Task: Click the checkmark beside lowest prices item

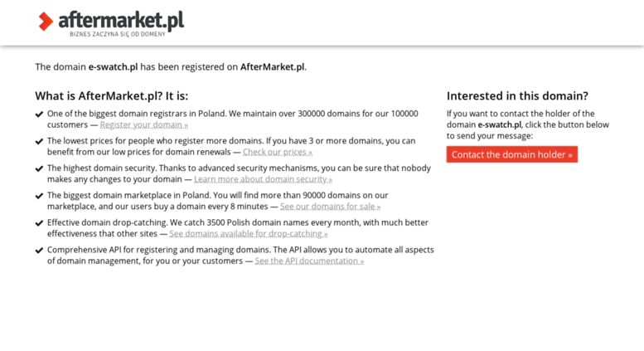Action: click(39, 141)
